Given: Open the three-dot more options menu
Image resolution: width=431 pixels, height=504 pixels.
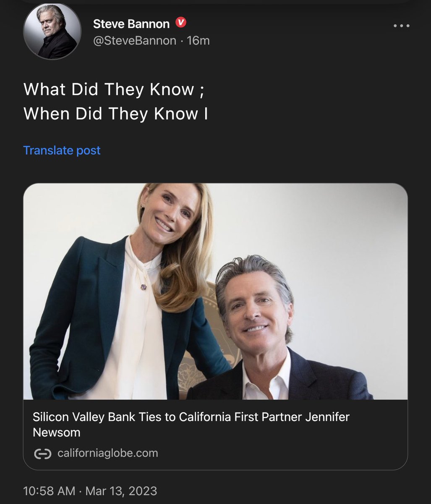Looking at the screenshot, I should [x=401, y=26].
